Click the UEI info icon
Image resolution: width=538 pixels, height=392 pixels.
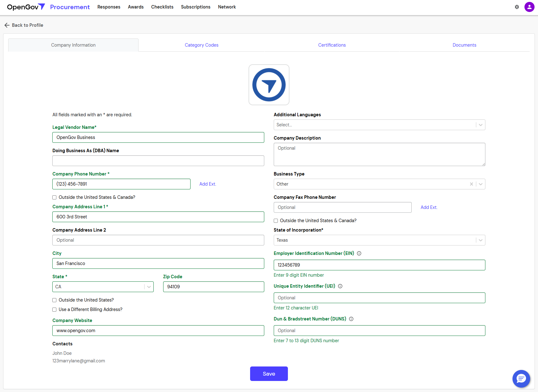pyautogui.click(x=340, y=286)
